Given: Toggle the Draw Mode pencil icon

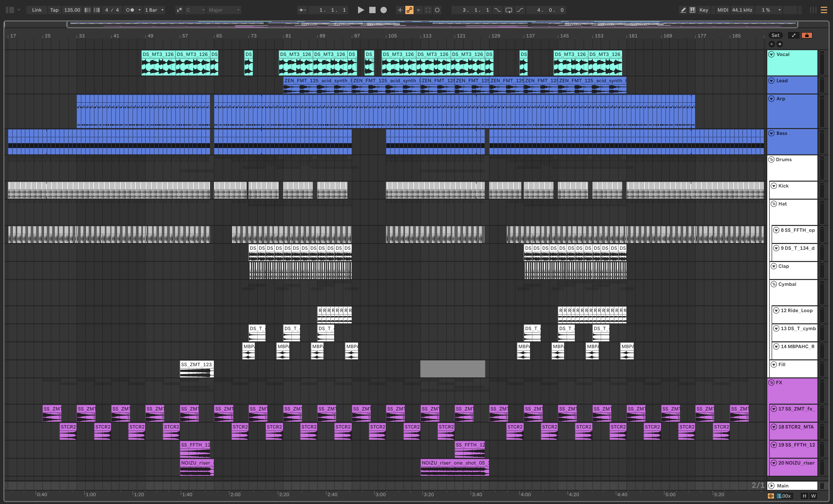Looking at the screenshot, I should coord(683,10).
